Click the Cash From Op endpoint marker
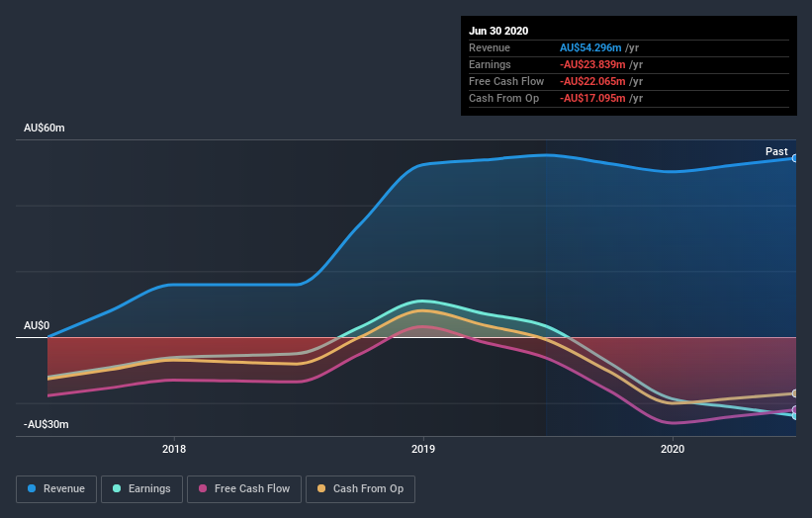 click(x=795, y=393)
